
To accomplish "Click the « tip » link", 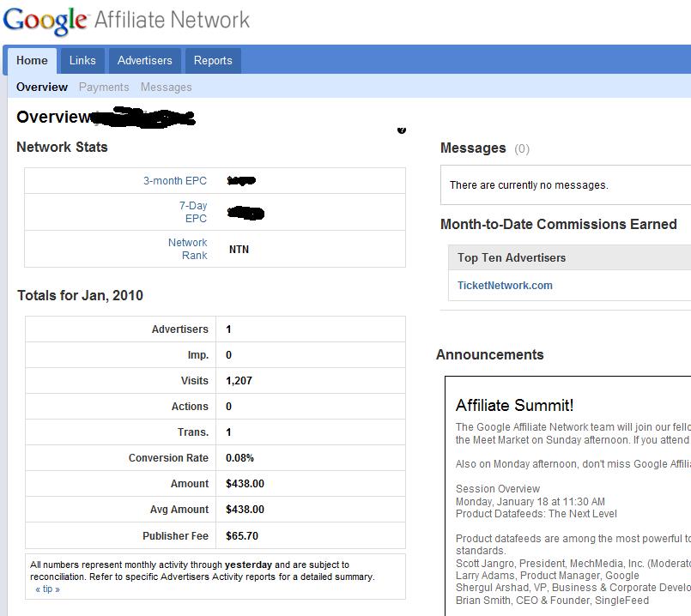I will click(47, 589).
